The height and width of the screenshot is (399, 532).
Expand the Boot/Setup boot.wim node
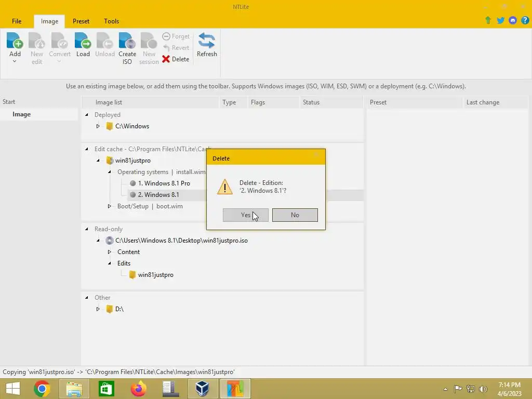109,206
